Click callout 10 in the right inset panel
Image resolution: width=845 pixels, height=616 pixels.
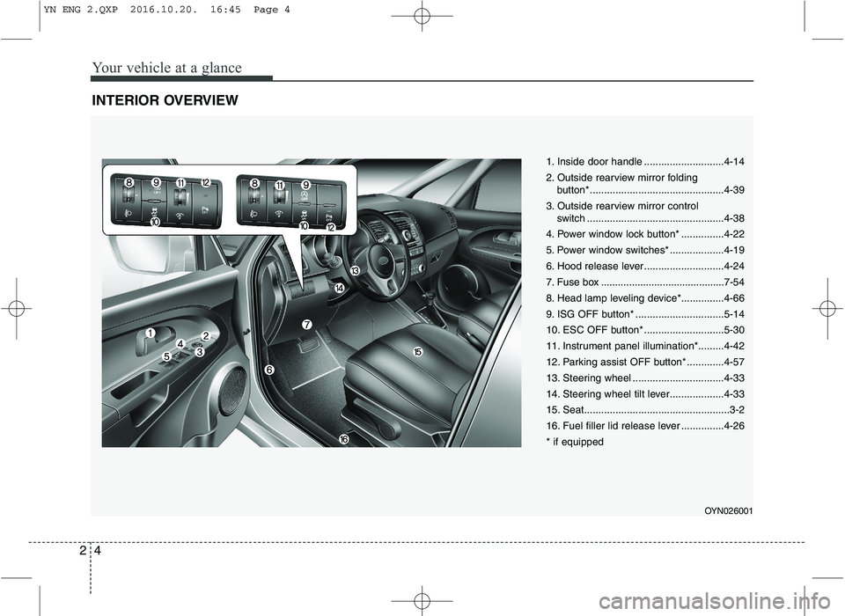(x=304, y=226)
